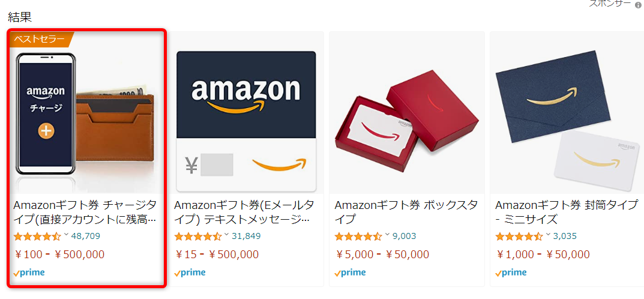Expand rating dropdown for charge-type card
The image size is (644, 299).
[x=66, y=235]
